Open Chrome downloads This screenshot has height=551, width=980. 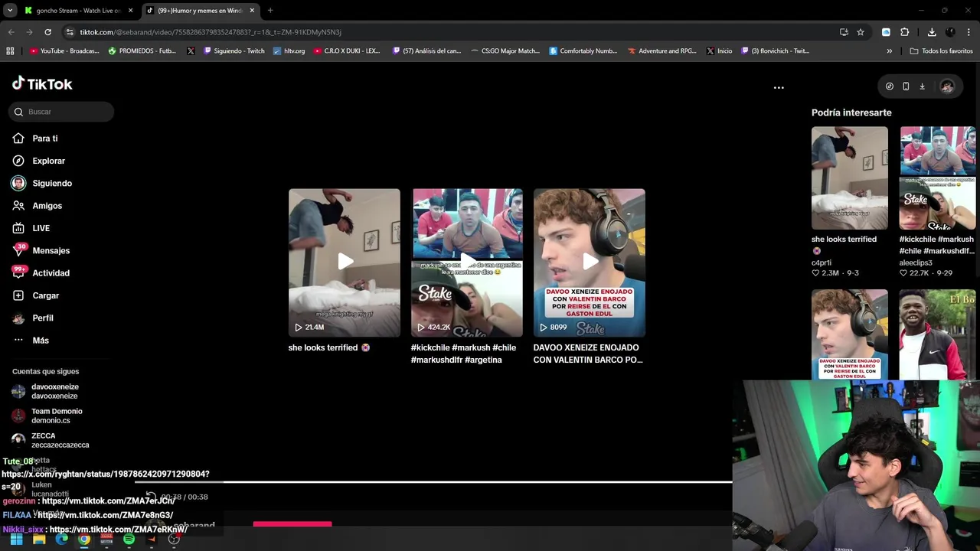pos(932,32)
